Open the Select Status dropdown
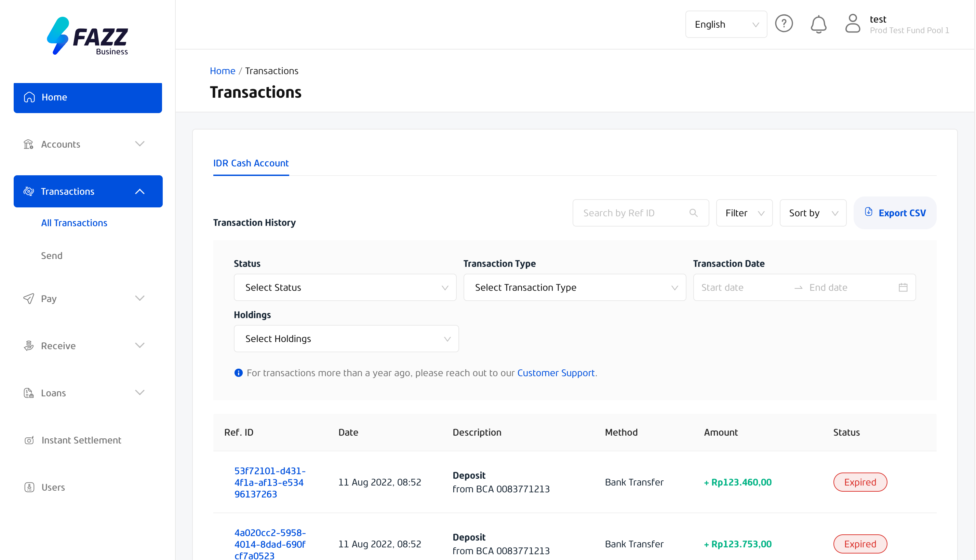This screenshot has height=560, width=976. 345,287
